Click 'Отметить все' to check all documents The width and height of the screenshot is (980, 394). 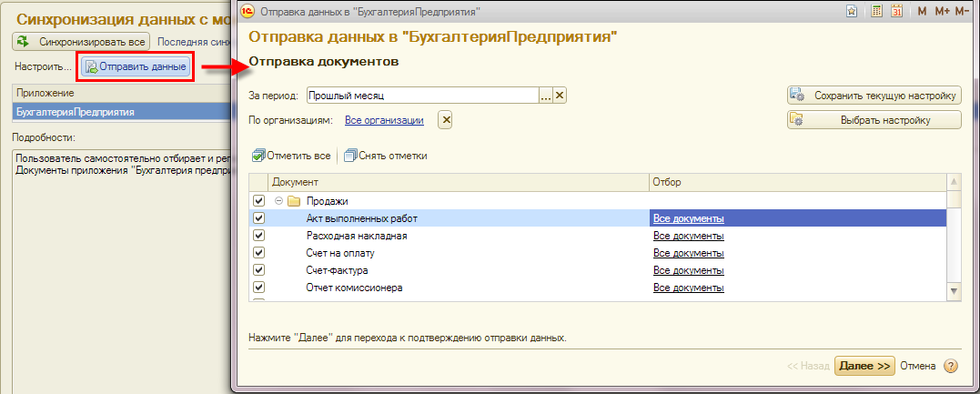coord(291,156)
